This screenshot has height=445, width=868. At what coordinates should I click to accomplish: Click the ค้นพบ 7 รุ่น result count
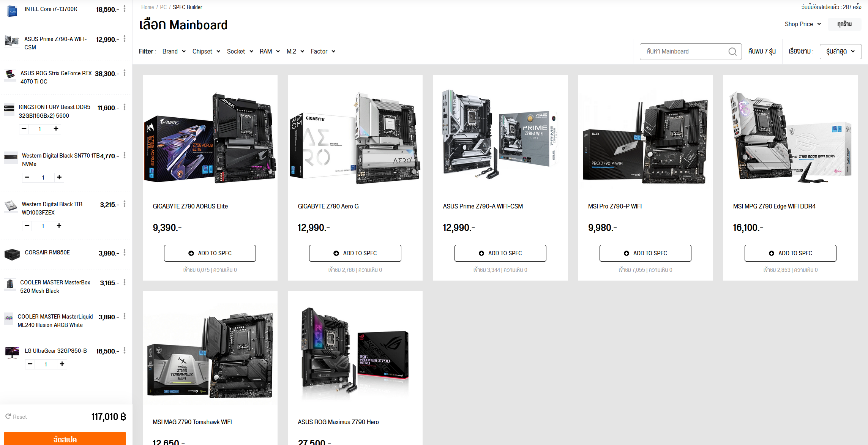[762, 51]
